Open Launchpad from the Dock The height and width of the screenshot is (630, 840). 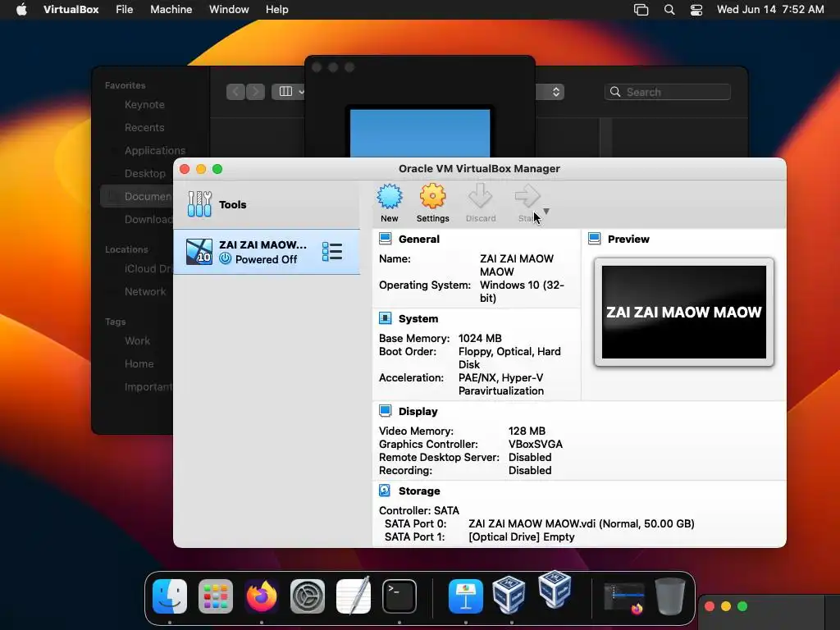point(216,596)
